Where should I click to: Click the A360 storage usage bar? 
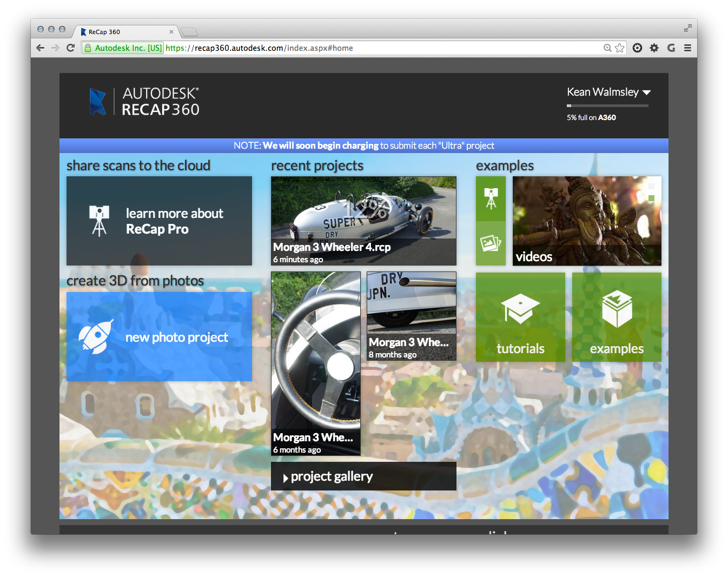tap(607, 105)
